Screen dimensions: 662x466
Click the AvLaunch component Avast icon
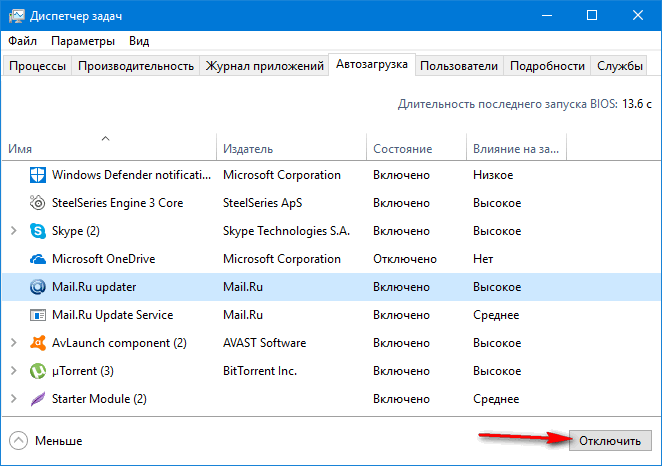[38, 343]
